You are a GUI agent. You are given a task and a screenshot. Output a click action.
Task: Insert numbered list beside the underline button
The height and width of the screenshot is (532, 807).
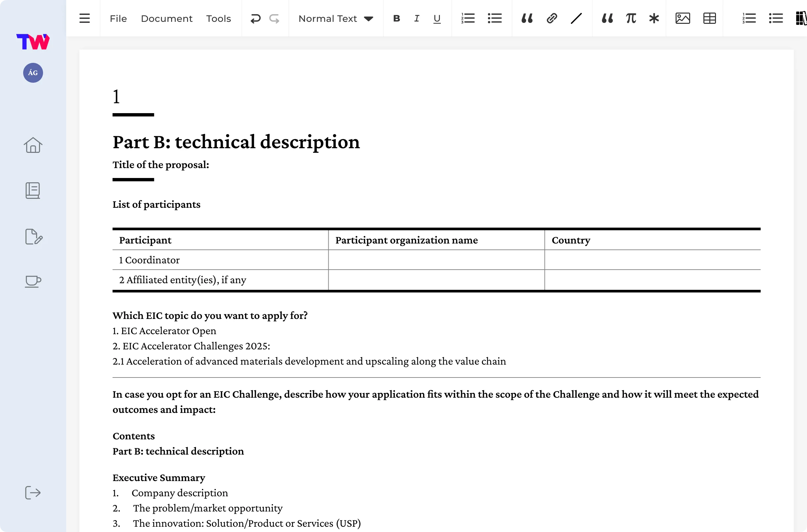tap(468, 18)
